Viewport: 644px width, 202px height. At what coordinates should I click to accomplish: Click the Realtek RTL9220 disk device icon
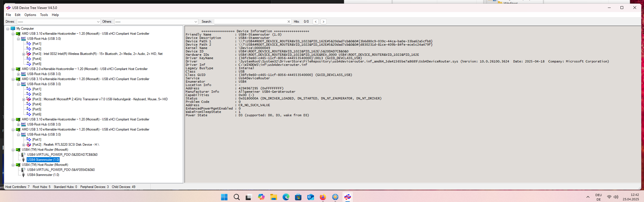(29, 145)
